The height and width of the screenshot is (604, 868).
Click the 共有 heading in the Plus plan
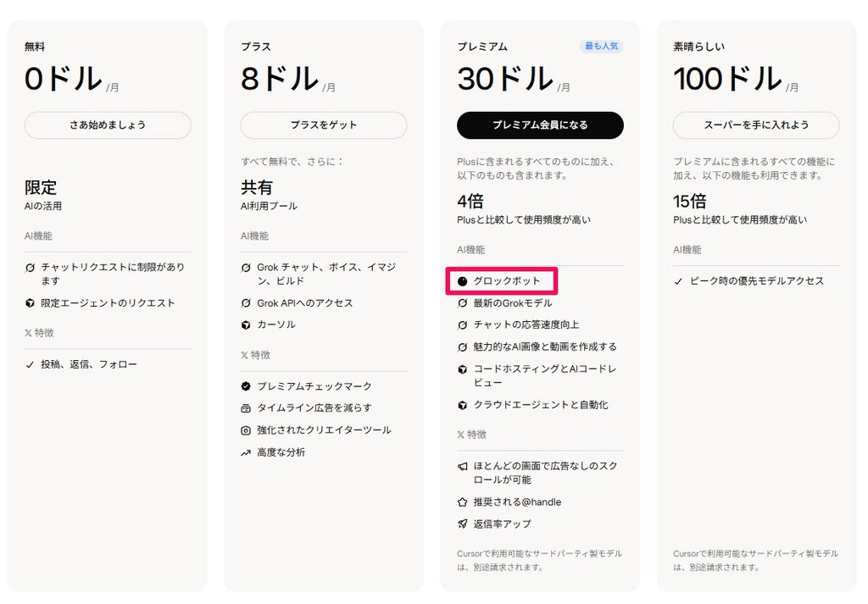pyautogui.click(x=256, y=187)
